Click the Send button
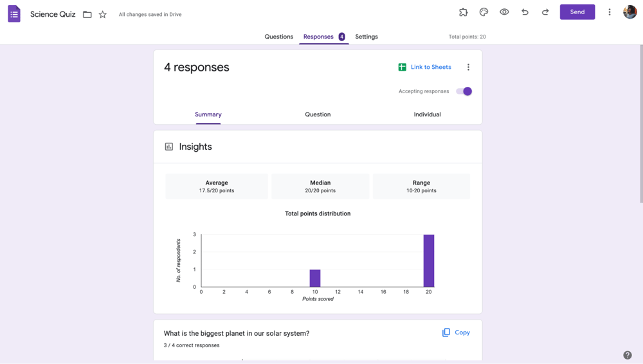Viewport: 643px width, 364px height. click(x=577, y=12)
